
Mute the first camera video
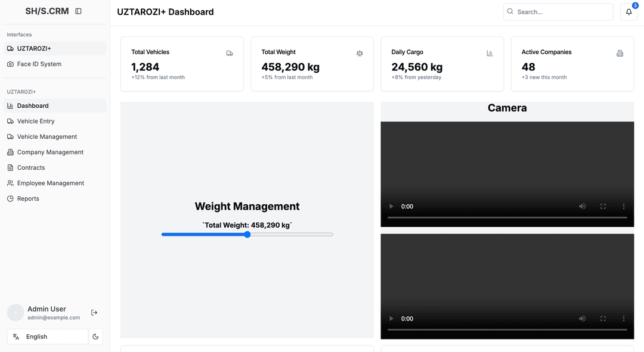tap(582, 207)
